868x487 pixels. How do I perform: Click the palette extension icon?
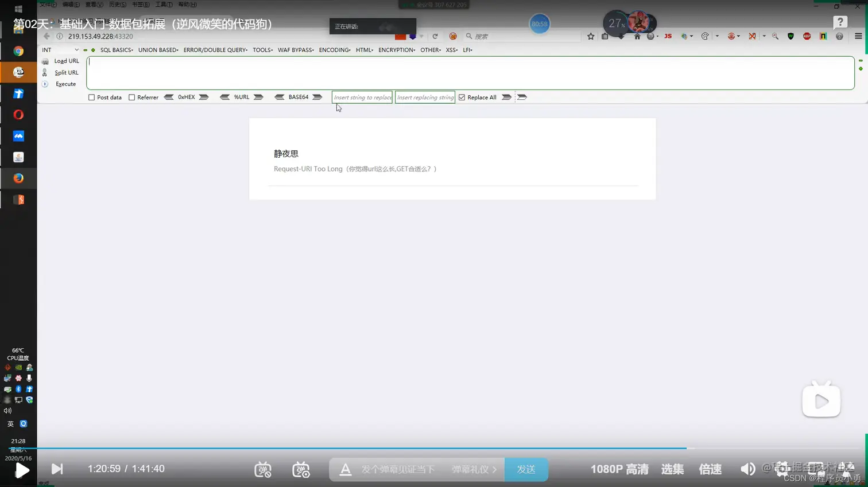click(705, 36)
